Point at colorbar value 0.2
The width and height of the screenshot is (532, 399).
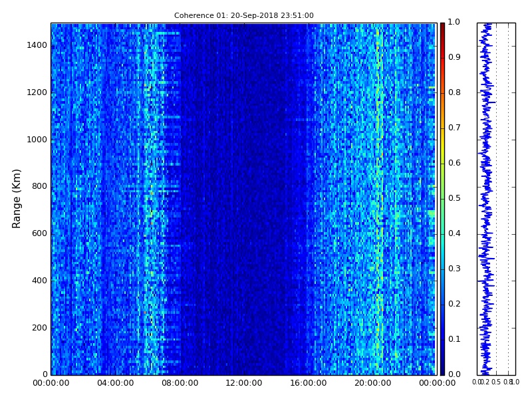pos(454,304)
